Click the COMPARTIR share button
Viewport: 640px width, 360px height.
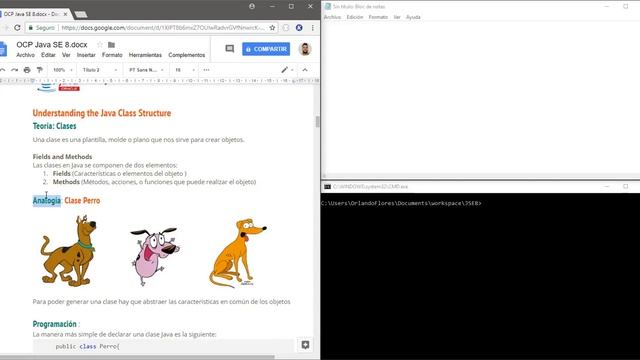click(266, 49)
